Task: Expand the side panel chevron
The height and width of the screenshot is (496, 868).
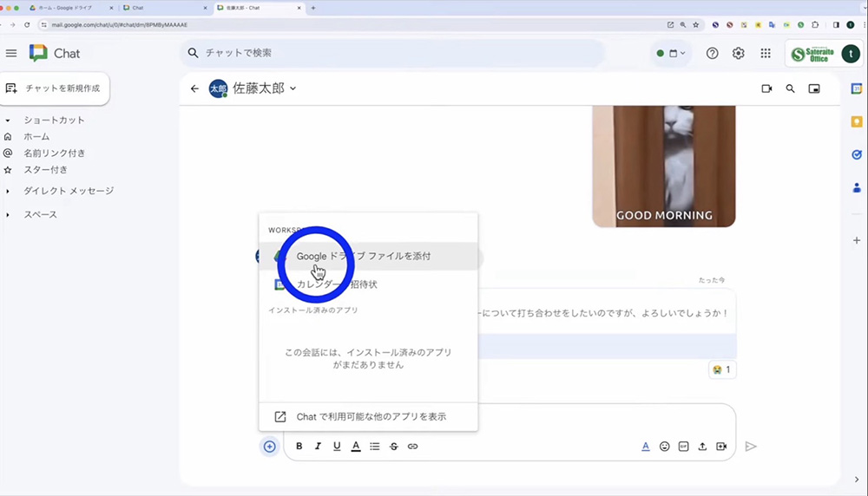Action: pyautogui.click(x=857, y=480)
